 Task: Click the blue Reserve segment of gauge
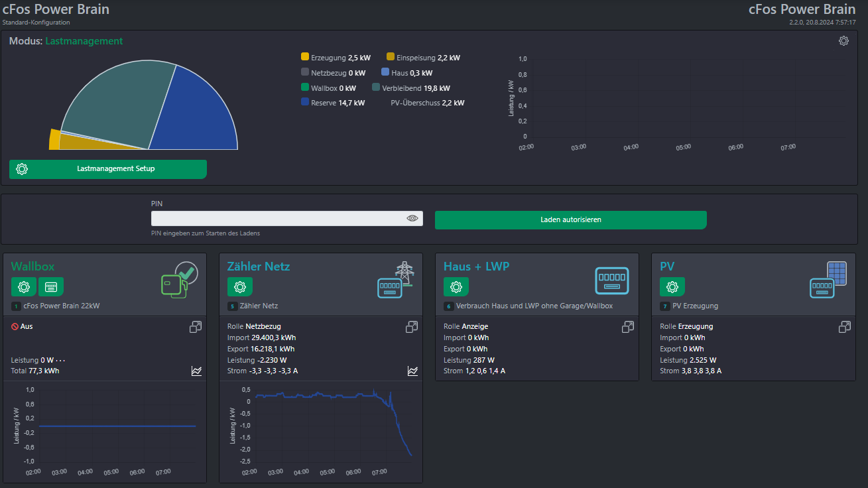(196, 113)
